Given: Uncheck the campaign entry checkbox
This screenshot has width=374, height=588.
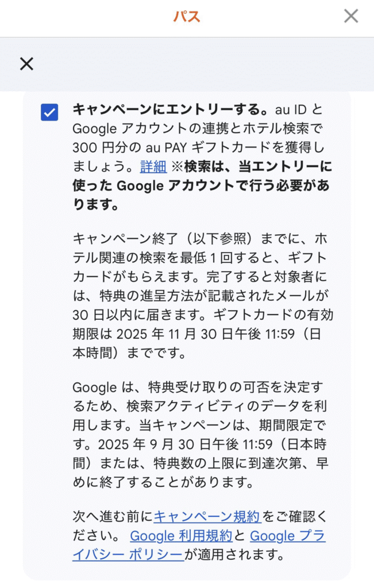Looking at the screenshot, I should click(x=49, y=112).
